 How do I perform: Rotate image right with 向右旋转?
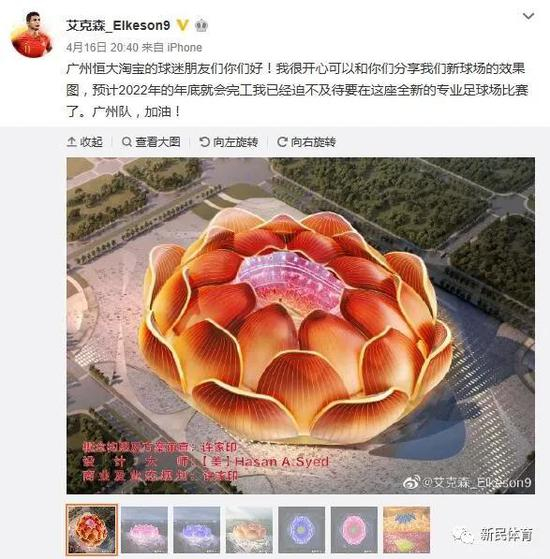click(x=306, y=142)
